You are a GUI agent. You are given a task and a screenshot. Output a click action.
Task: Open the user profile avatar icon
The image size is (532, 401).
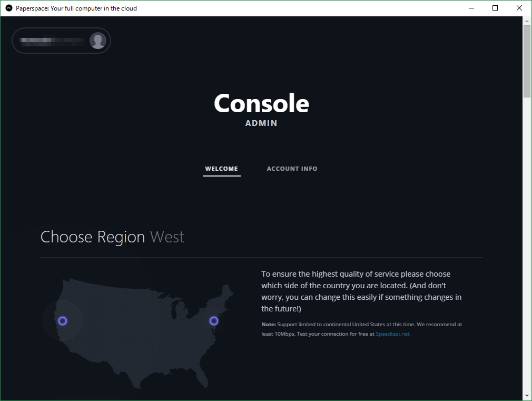tap(98, 41)
